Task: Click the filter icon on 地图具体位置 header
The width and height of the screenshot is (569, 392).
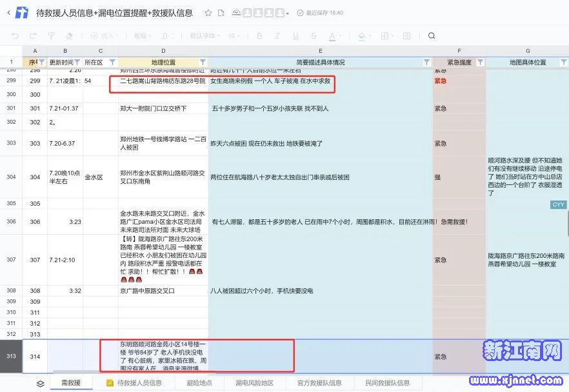Action: point(564,63)
